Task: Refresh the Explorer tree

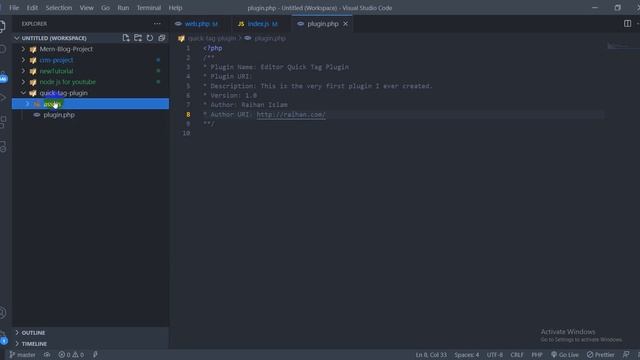Action: tap(150, 38)
